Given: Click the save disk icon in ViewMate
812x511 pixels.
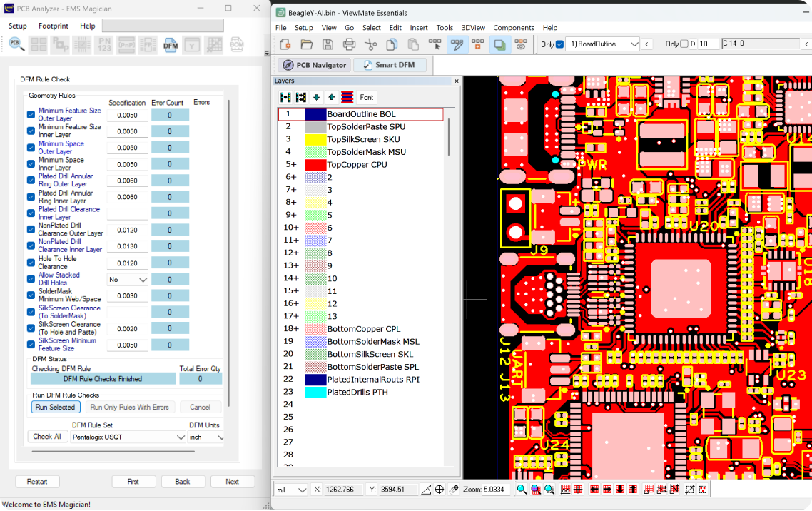Looking at the screenshot, I should click(x=328, y=44).
